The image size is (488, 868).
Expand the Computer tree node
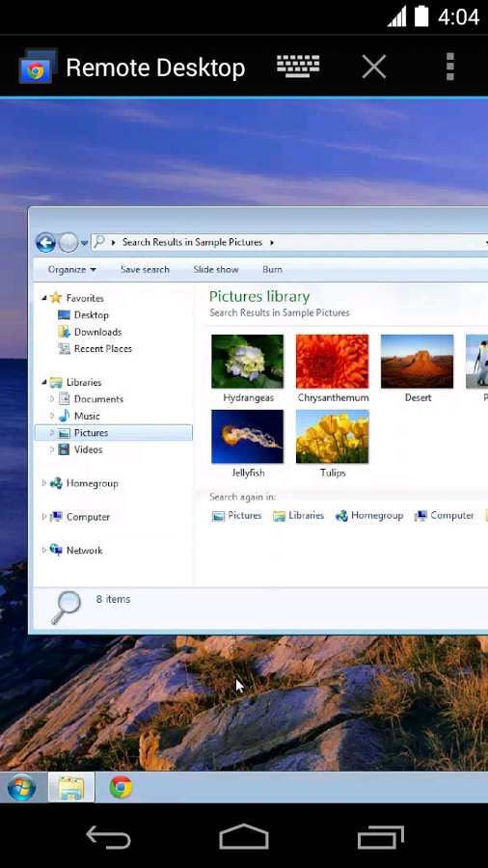pos(44,517)
